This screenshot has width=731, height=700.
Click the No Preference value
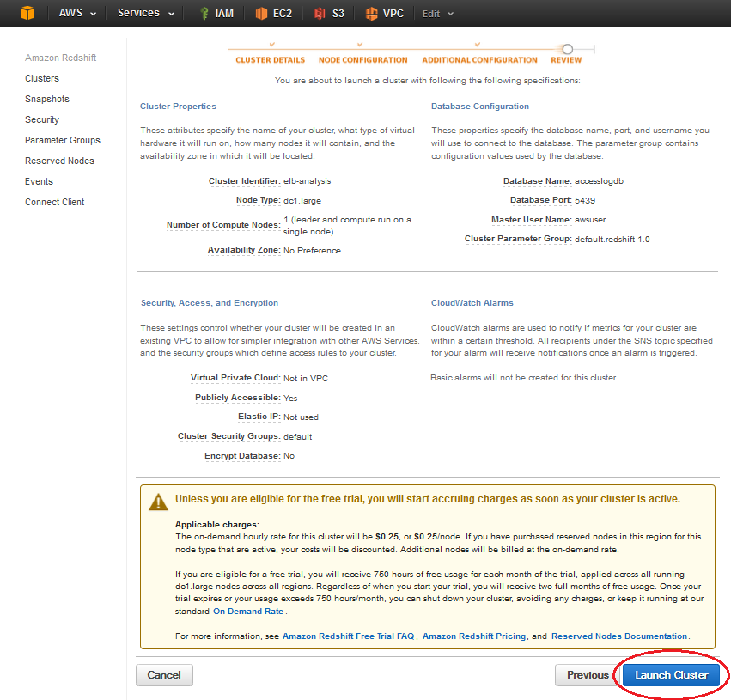[312, 250]
